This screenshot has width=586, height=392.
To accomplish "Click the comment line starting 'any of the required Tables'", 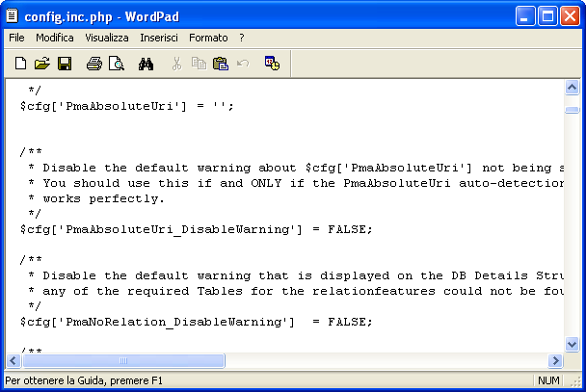I will (x=295, y=291).
